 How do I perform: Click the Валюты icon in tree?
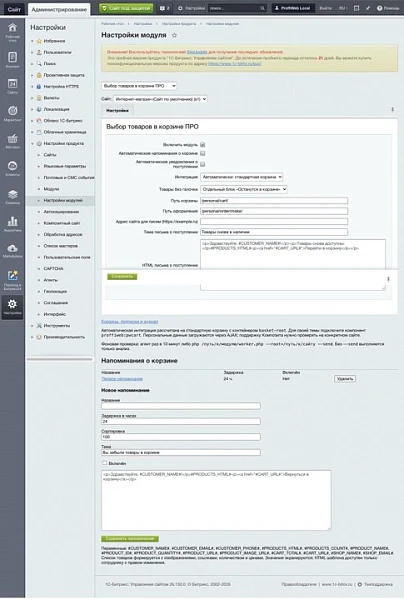[39, 98]
